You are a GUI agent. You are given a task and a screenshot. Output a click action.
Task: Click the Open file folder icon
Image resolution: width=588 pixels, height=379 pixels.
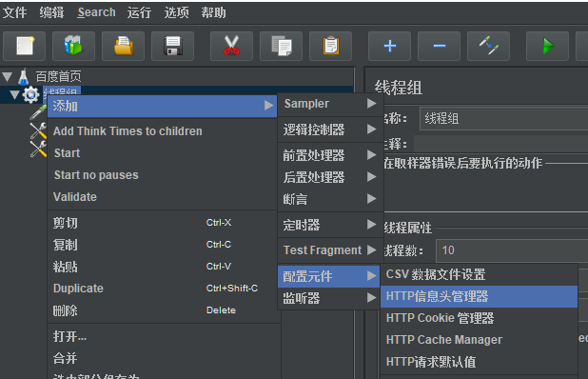pos(123,46)
